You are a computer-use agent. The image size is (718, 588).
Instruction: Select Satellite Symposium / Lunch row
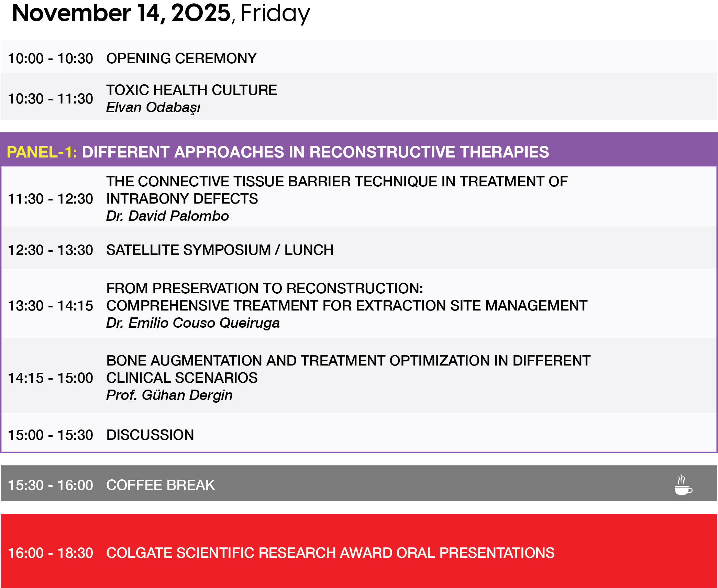pyautogui.click(x=220, y=250)
